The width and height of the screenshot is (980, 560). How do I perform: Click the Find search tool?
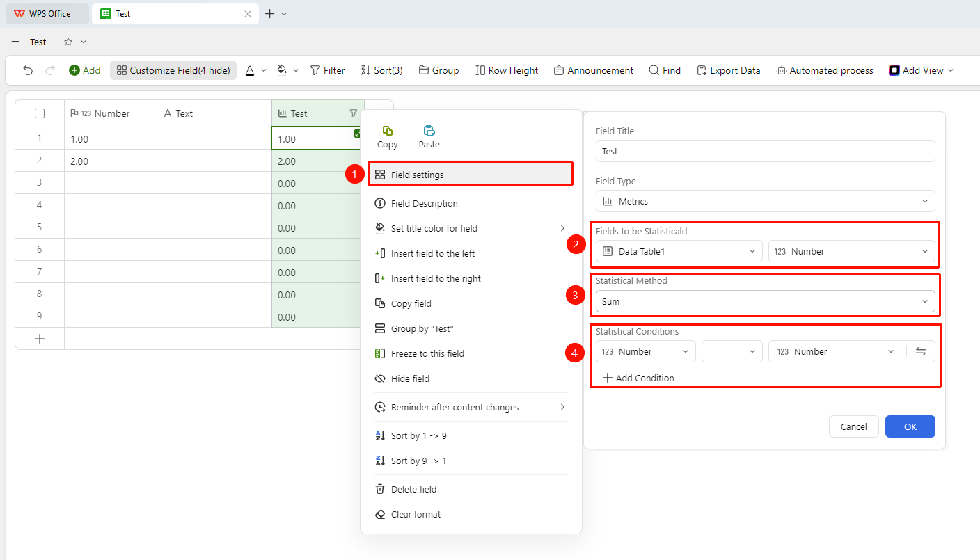click(665, 70)
